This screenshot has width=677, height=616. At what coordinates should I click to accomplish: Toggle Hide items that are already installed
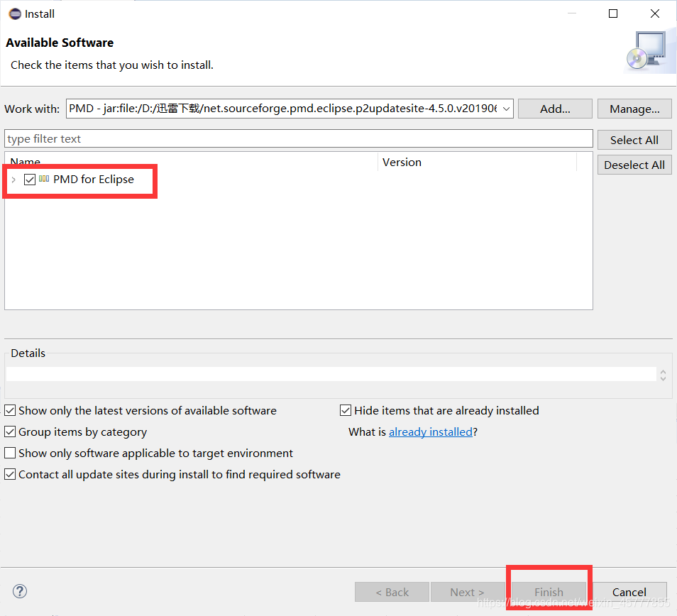click(346, 410)
